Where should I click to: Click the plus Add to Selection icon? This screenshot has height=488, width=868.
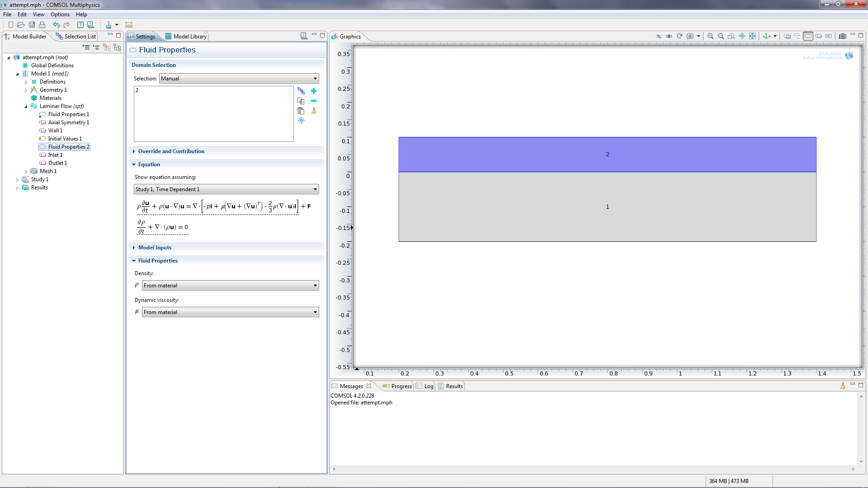tap(314, 91)
